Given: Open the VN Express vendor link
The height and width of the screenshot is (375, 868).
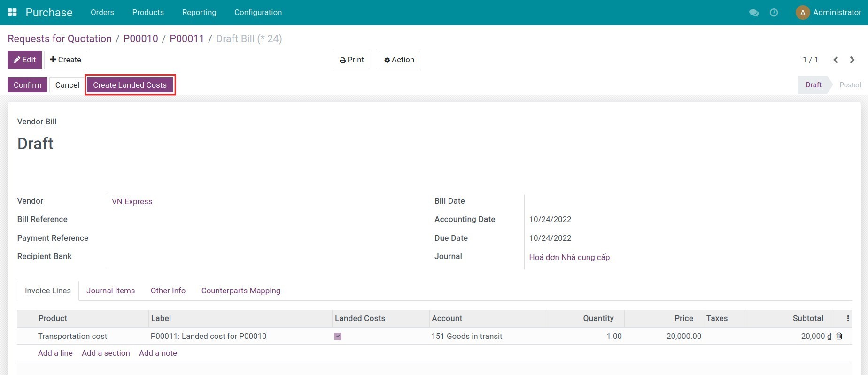Looking at the screenshot, I should click(132, 201).
